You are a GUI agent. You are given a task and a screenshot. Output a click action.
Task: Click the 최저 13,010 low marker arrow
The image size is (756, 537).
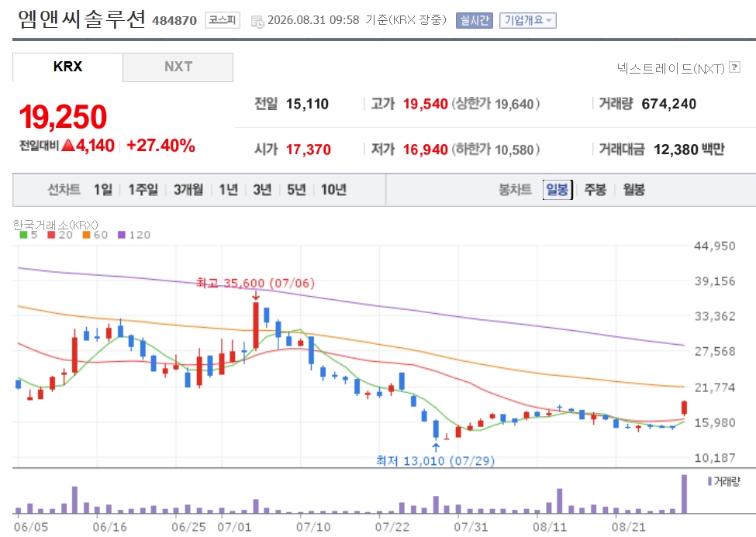436,447
